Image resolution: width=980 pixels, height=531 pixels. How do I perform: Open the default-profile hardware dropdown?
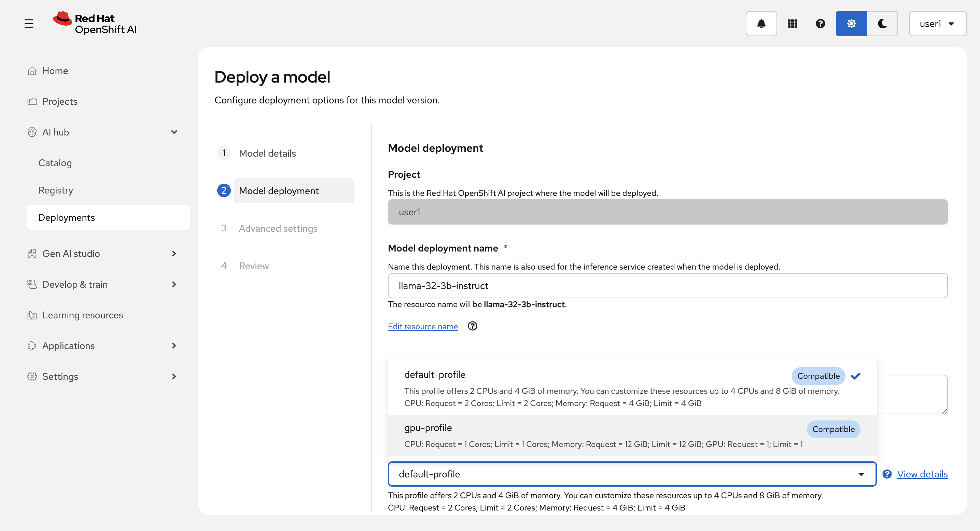click(x=631, y=474)
